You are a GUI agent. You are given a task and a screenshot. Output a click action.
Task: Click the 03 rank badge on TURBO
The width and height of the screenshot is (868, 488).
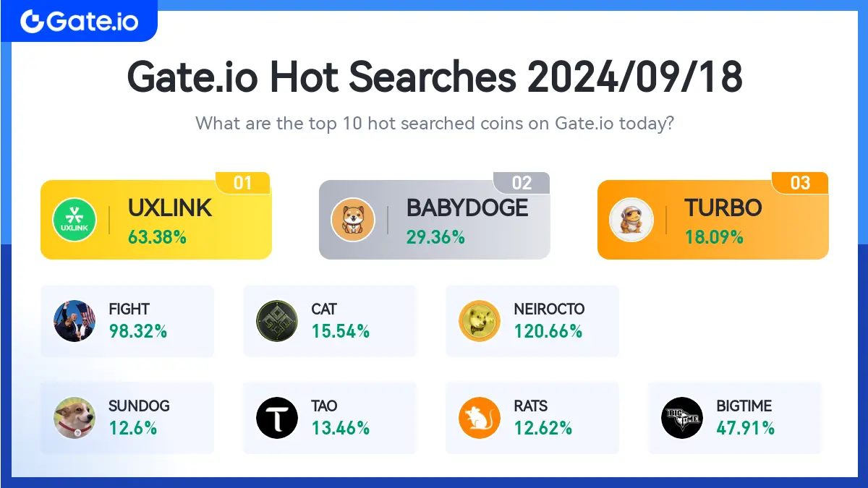click(x=800, y=183)
